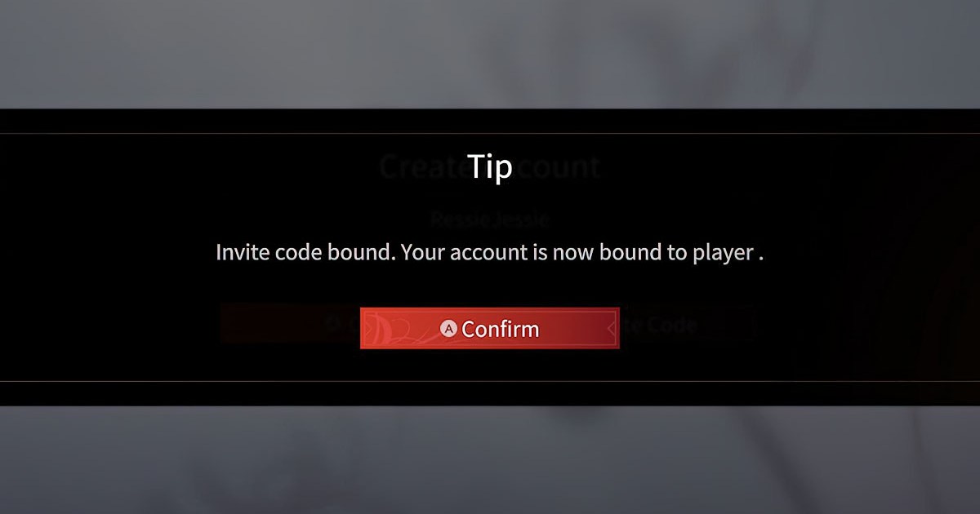Click the dimmed red button left of Confirm

tap(290, 324)
